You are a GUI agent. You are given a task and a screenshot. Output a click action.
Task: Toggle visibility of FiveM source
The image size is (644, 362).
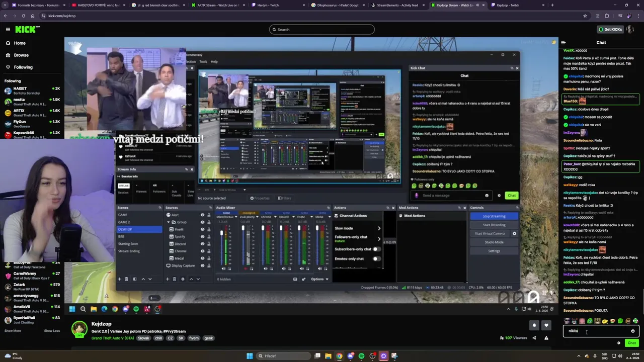pos(203,229)
